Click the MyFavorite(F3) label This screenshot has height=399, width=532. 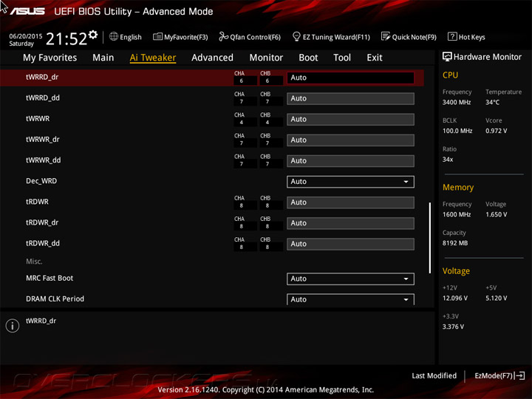(x=186, y=37)
